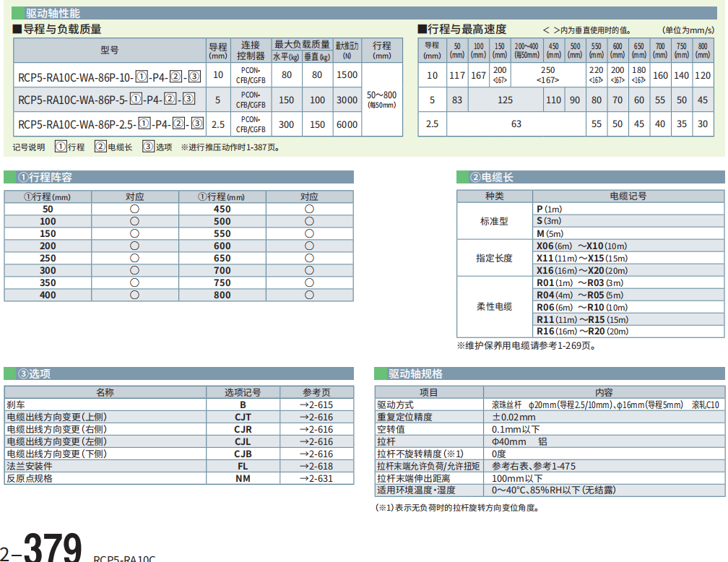Click the circle mark for stroke 600
The width and height of the screenshot is (728, 562).
click(x=309, y=246)
